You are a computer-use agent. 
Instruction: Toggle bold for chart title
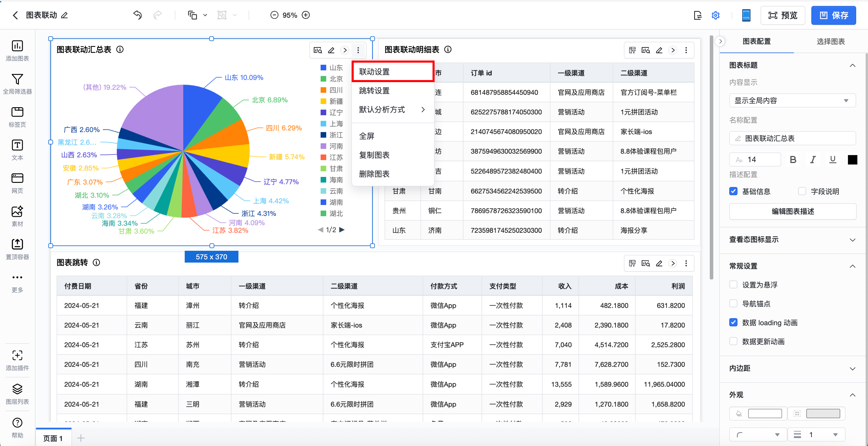pyautogui.click(x=793, y=159)
